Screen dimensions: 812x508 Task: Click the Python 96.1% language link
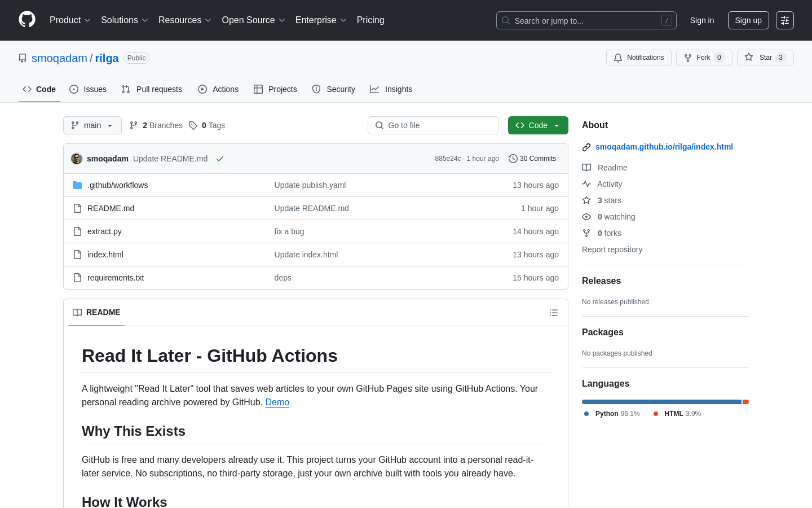coord(612,414)
